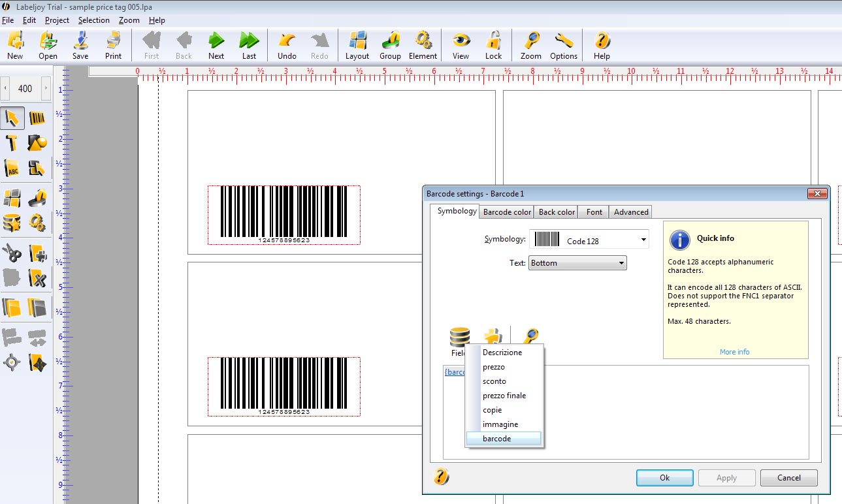
Task: Open the Zoom menu in menu bar
Action: coord(129,20)
